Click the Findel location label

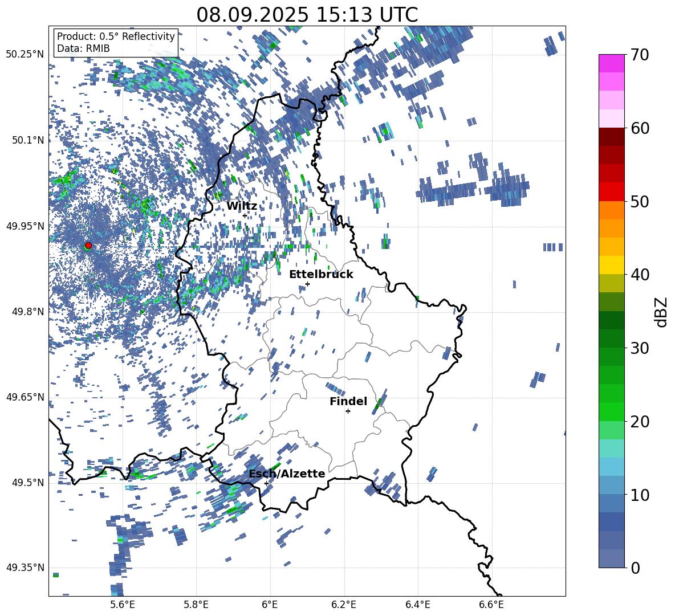pyautogui.click(x=348, y=401)
